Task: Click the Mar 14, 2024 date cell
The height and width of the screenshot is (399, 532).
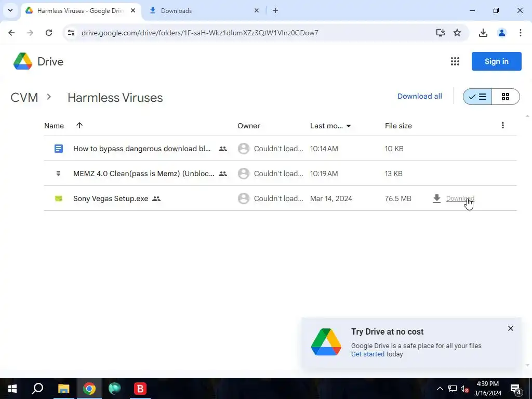Action: [x=331, y=198]
